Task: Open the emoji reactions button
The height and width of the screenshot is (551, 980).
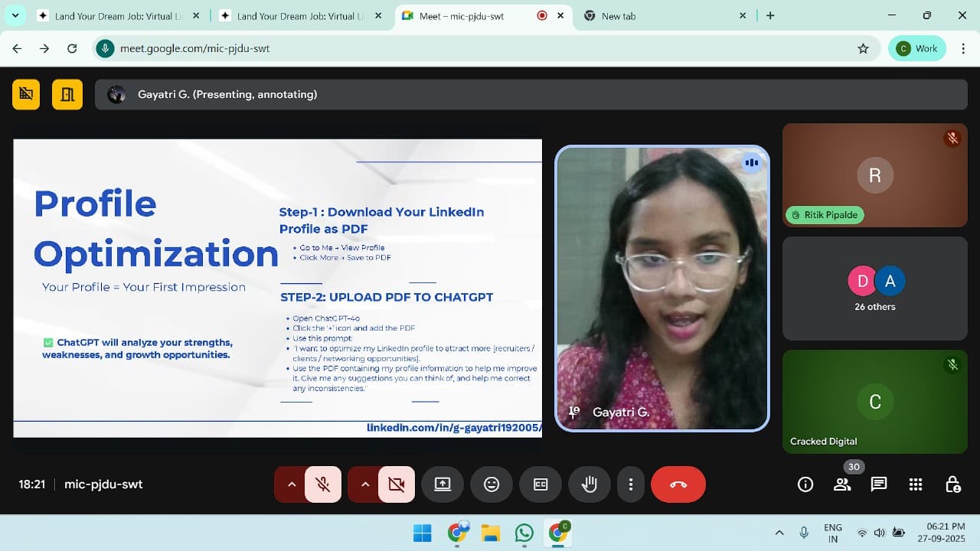Action: tap(492, 484)
